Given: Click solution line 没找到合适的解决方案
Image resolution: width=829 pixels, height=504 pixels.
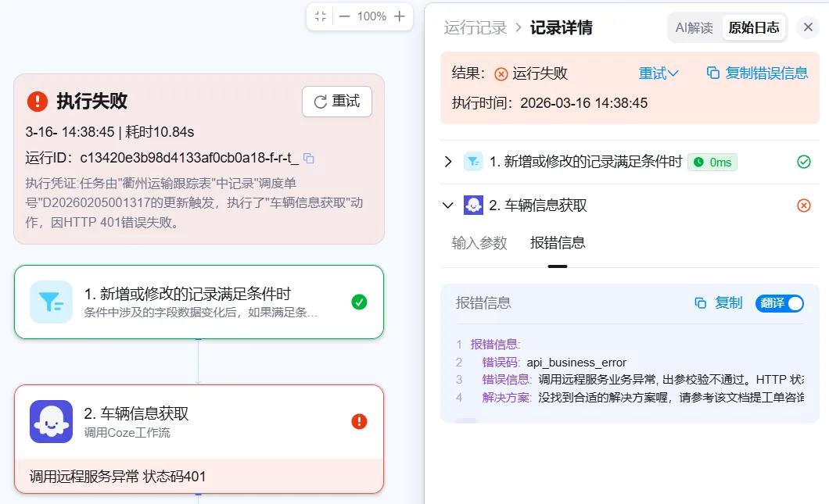Looking at the screenshot, I should point(671,397).
